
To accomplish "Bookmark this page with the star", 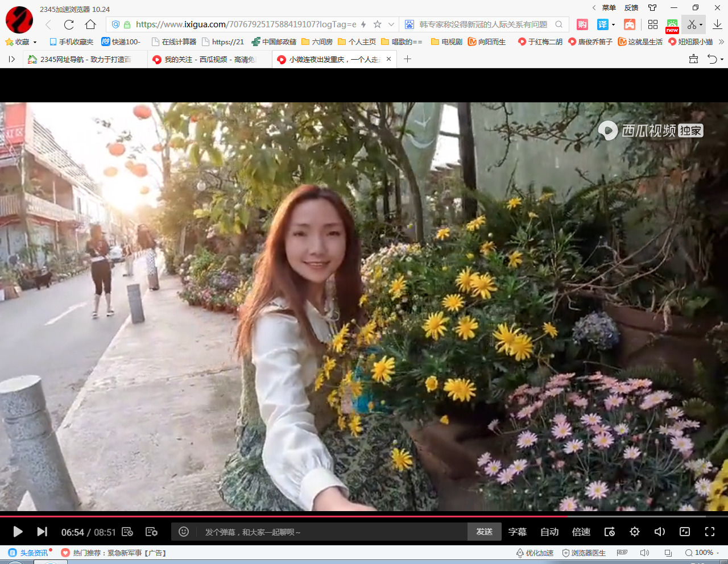I will click(x=377, y=24).
